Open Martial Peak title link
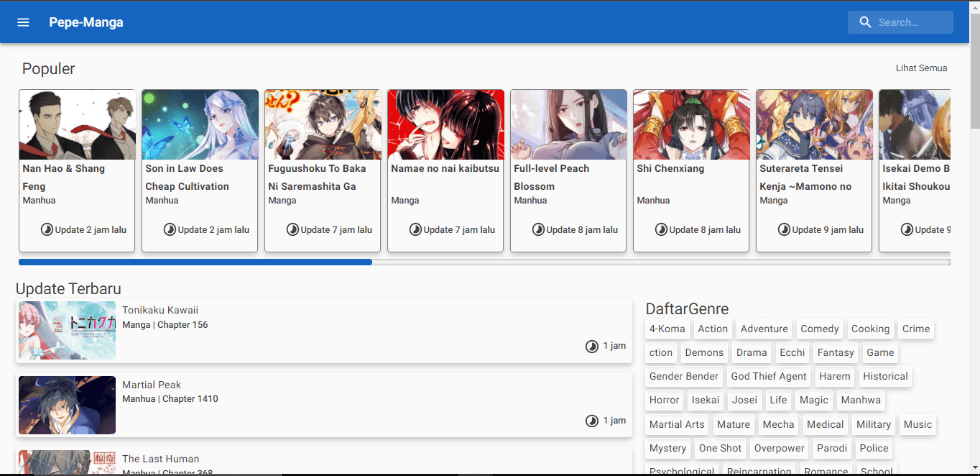This screenshot has width=980, height=476. pos(152,385)
